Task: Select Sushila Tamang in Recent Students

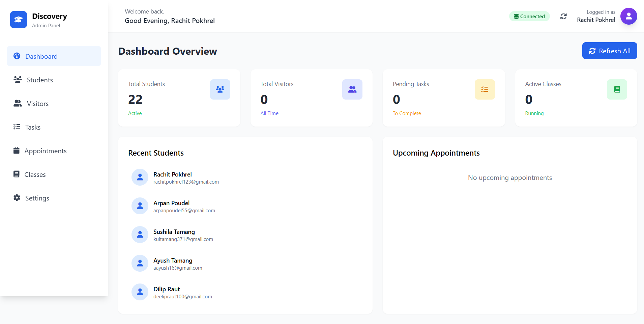Action: coord(174,232)
